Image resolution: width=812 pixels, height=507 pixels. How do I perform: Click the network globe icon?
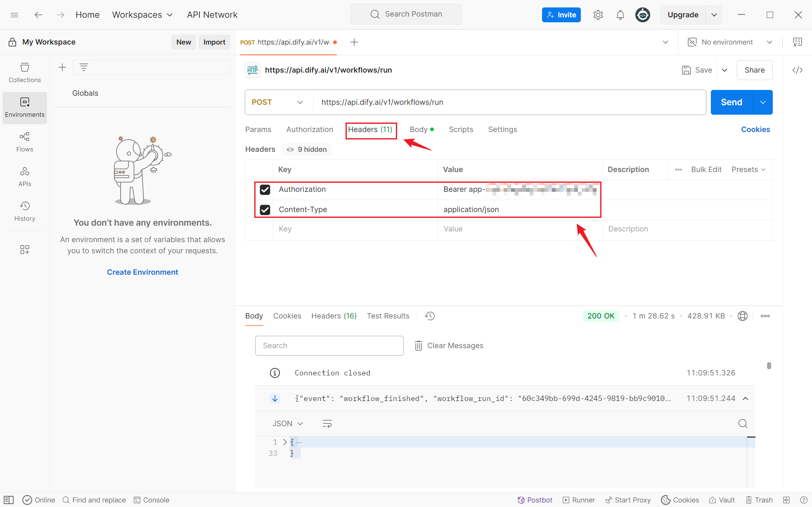coord(743,316)
